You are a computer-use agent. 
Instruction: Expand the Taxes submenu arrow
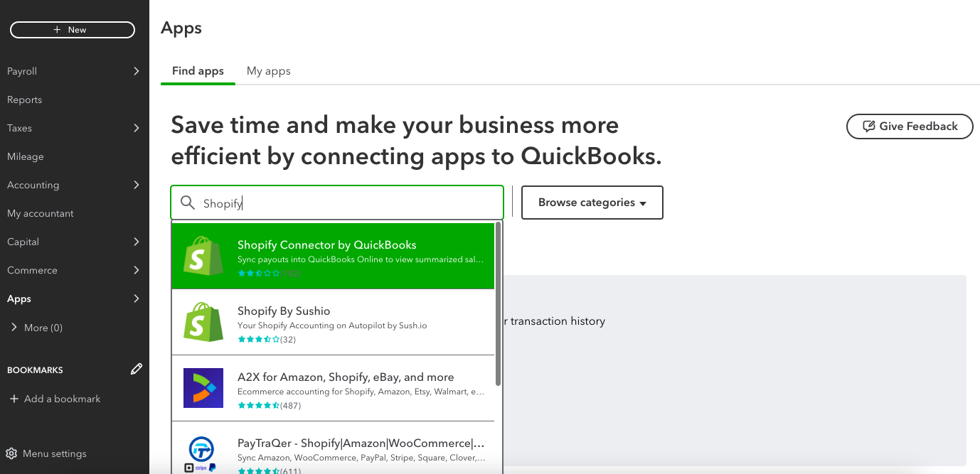click(137, 128)
